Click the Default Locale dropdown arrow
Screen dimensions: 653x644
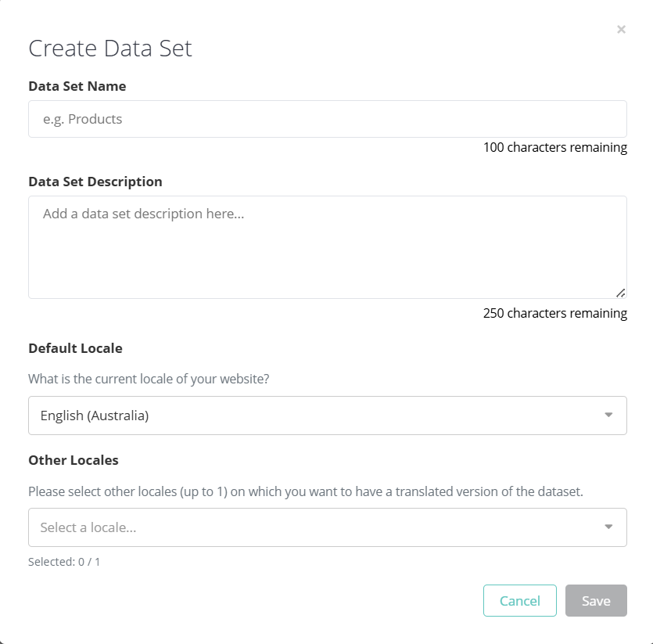click(x=608, y=416)
